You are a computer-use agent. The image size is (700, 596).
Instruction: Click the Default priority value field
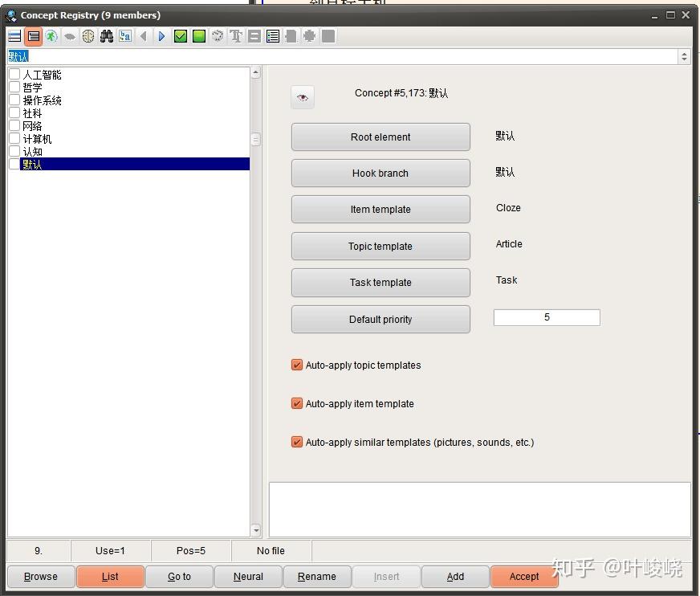[547, 317]
